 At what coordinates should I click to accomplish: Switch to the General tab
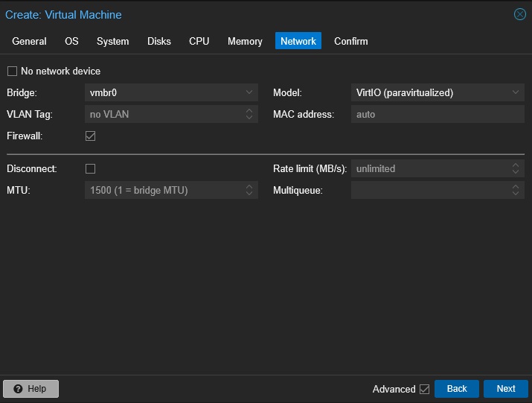(29, 42)
